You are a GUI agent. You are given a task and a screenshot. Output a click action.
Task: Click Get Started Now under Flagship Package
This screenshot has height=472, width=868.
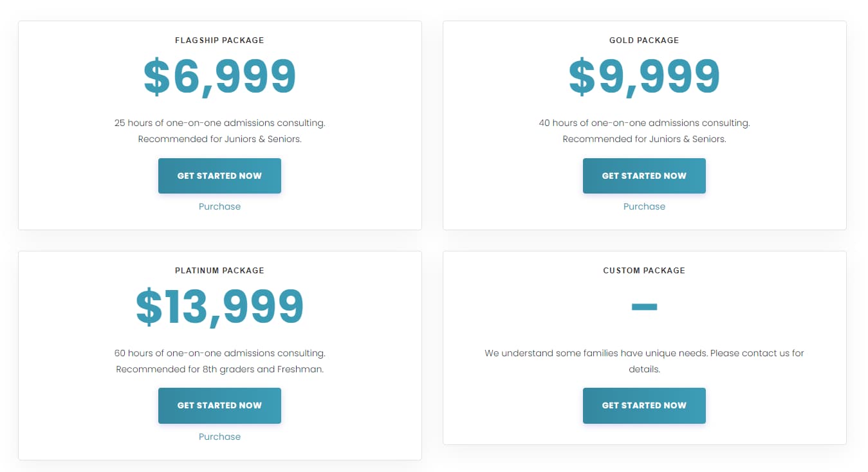[219, 176]
